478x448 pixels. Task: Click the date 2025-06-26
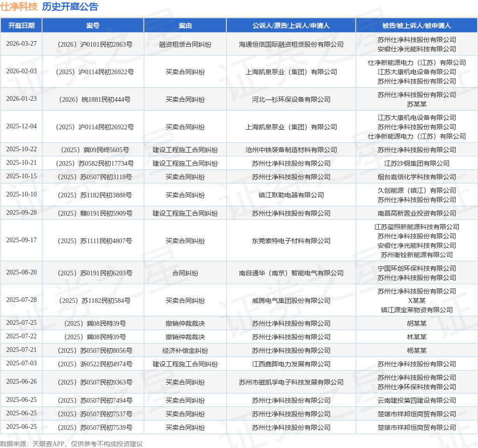coord(21,381)
